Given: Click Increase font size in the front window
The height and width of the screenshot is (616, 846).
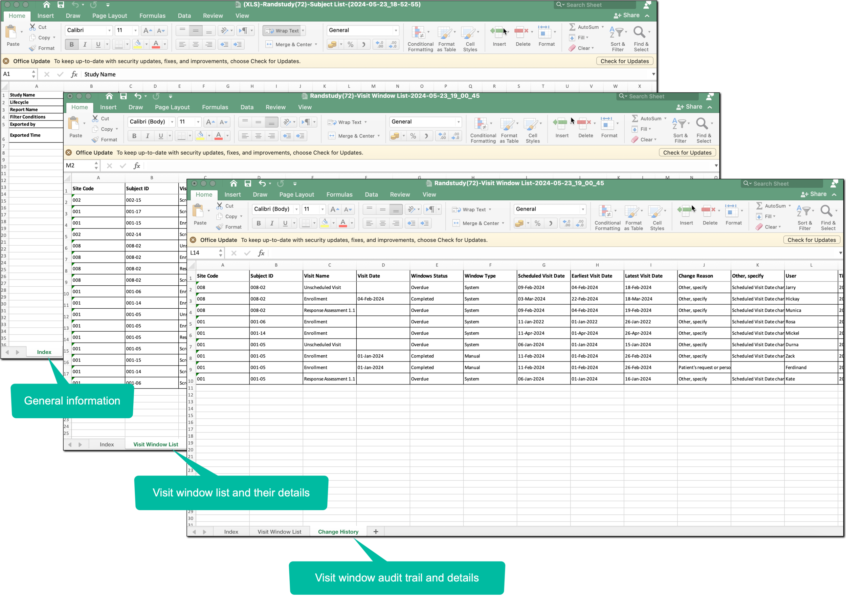Looking at the screenshot, I should [x=335, y=209].
